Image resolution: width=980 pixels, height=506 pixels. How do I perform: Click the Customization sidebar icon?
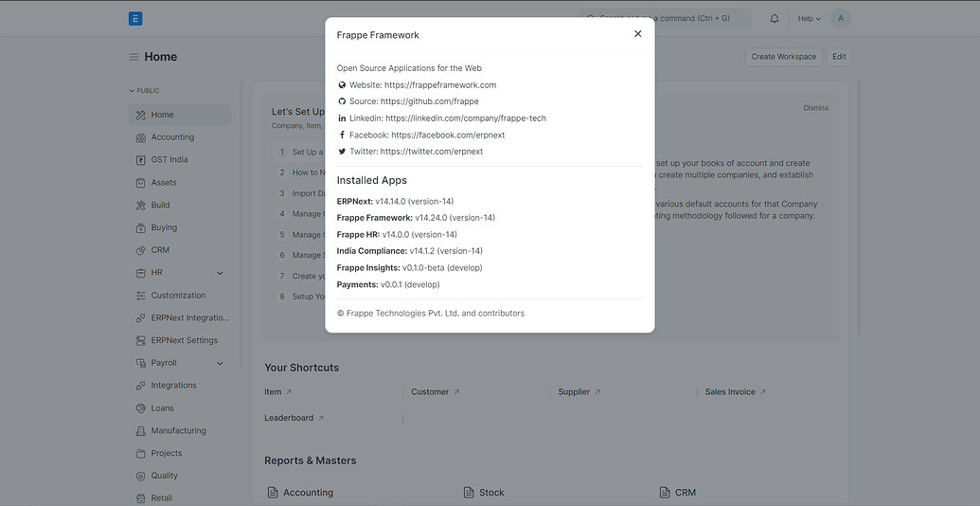coord(141,296)
